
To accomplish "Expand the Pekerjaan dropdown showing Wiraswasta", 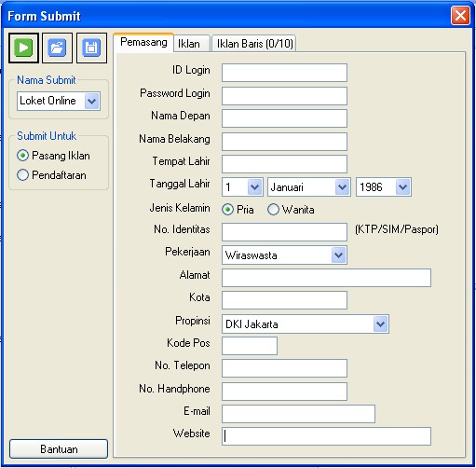I will [338, 255].
